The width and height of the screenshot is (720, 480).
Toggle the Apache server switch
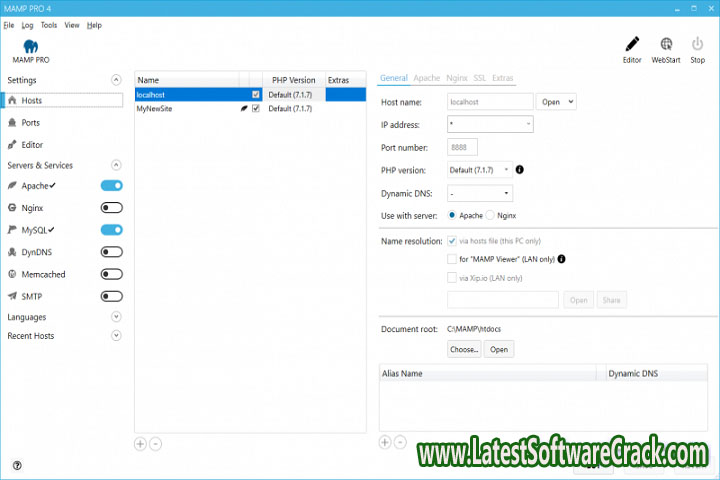(112, 186)
